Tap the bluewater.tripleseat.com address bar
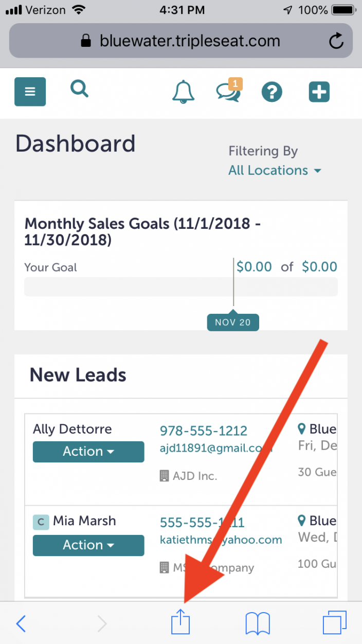362x644 pixels. tap(181, 41)
